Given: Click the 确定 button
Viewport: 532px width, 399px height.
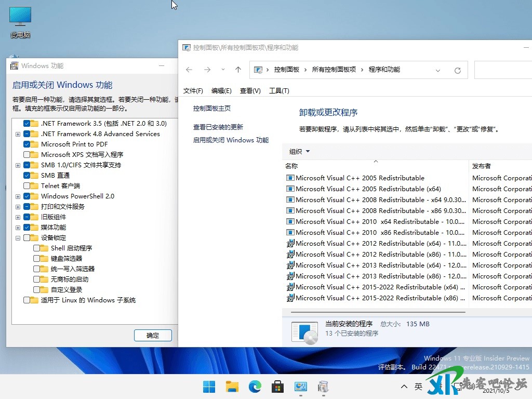Looking at the screenshot, I should click(153, 335).
